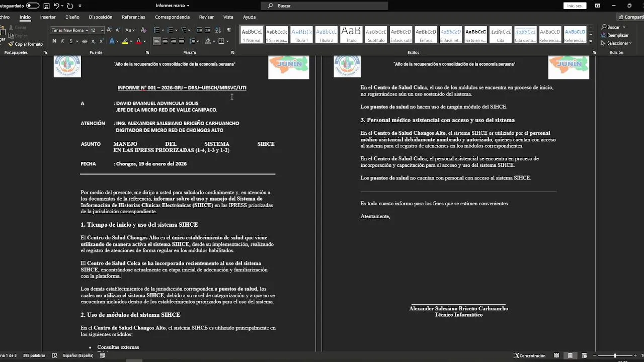Image resolution: width=644 pixels, height=362 pixels.
Task: Undo the last action
Action: click(56, 6)
